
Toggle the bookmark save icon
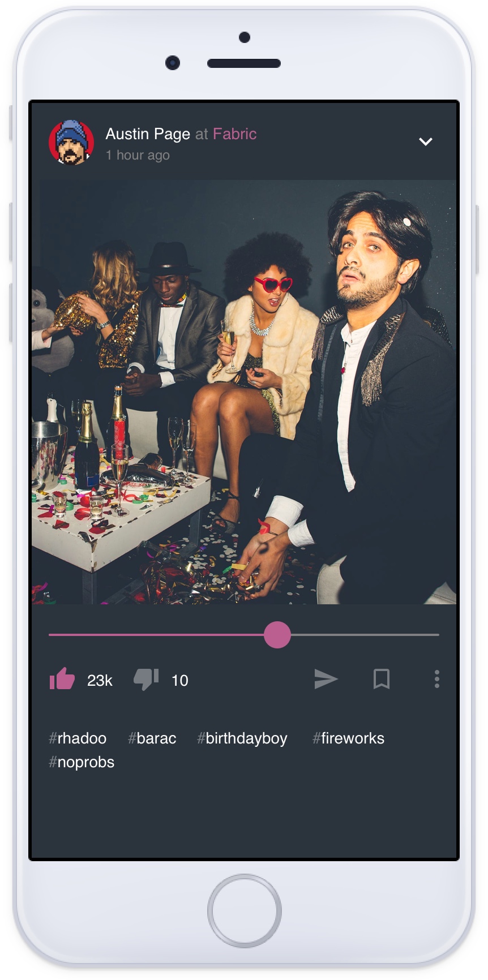point(382,679)
